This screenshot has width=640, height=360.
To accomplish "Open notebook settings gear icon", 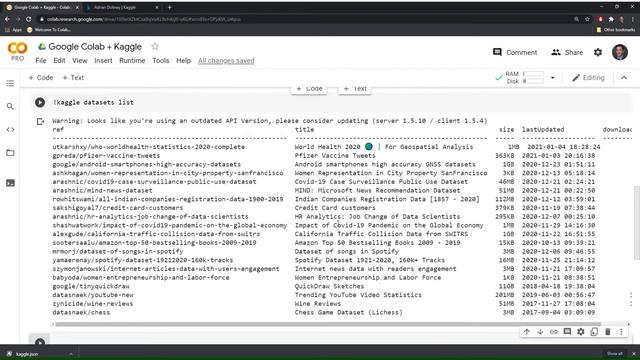I will point(598,52).
